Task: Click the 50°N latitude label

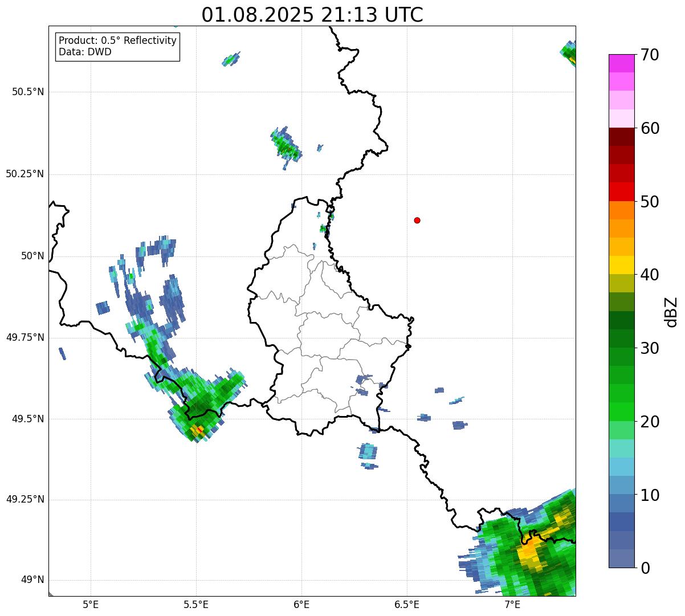Action: pos(32,256)
